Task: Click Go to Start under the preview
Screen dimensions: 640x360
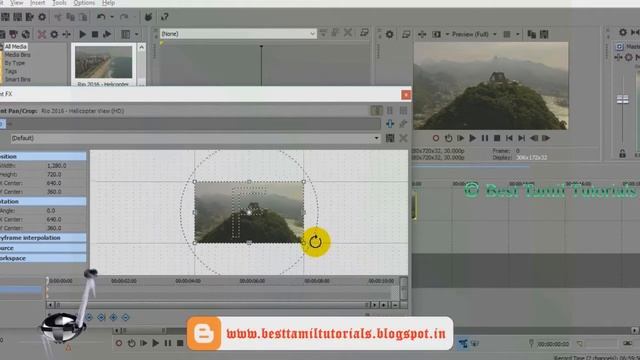Action: pyautogui.click(x=509, y=138)
